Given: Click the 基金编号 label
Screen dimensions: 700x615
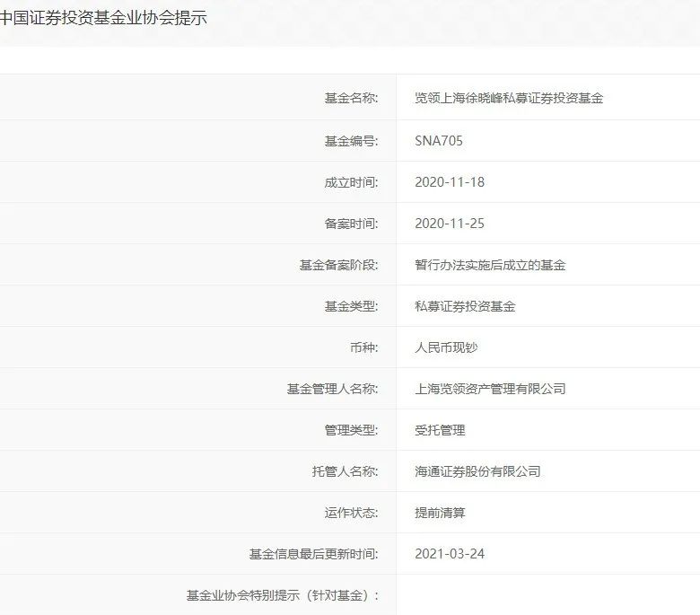Looking at the screenshot, I should point(351,140).
